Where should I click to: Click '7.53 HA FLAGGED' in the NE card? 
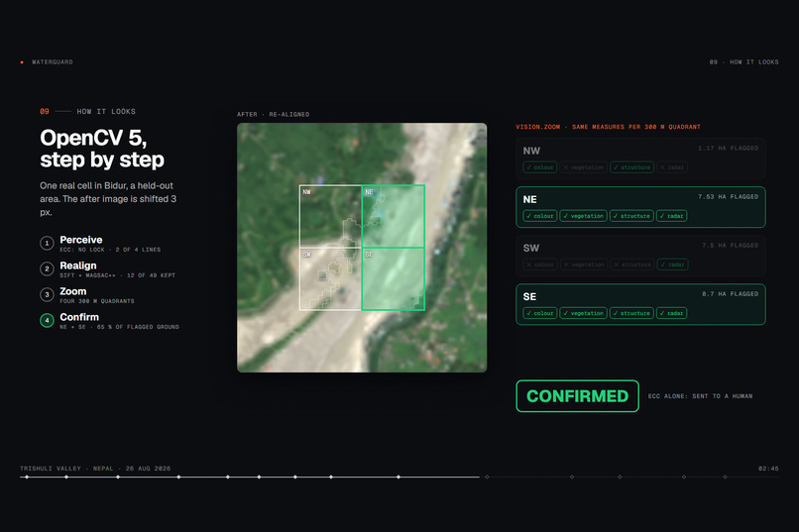pos(729,196)
